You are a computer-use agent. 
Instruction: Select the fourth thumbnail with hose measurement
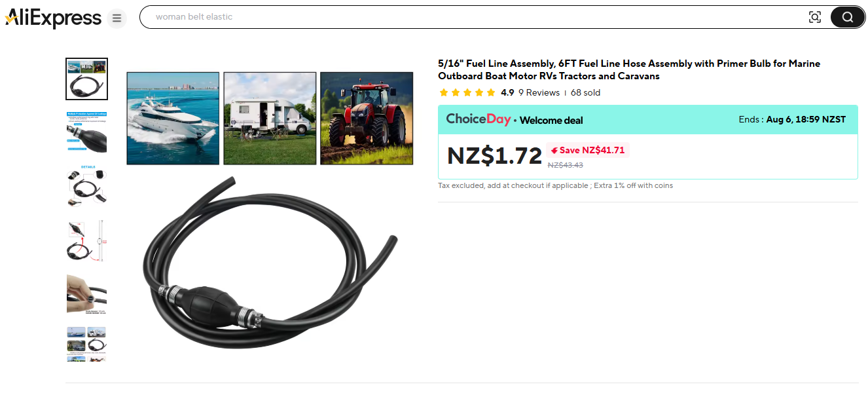(86, 240)
